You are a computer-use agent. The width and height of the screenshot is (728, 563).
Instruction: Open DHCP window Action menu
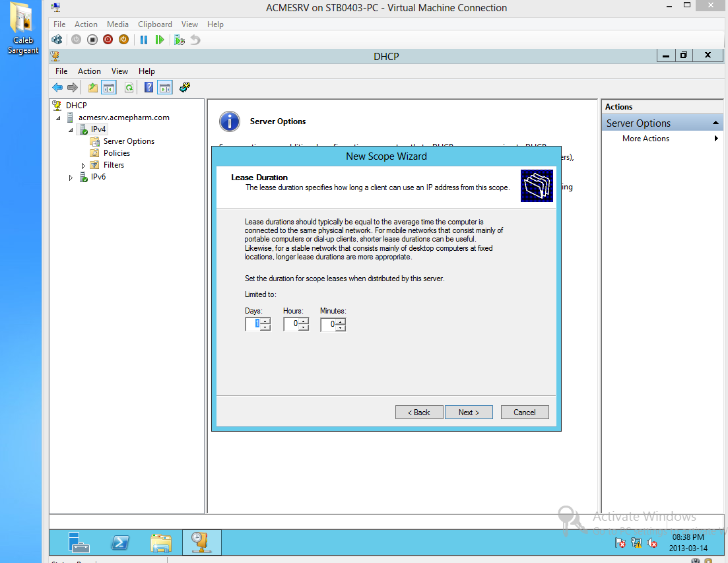89,71
